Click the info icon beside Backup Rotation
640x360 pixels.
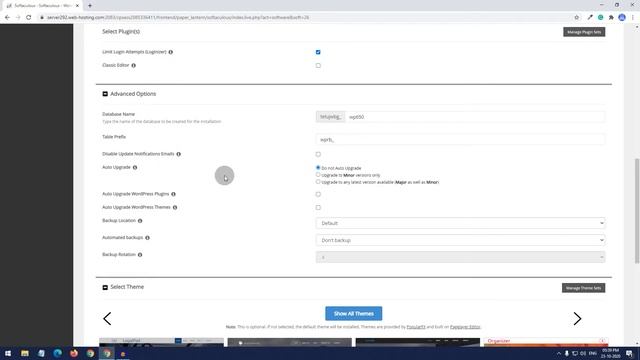click(140, 255)
